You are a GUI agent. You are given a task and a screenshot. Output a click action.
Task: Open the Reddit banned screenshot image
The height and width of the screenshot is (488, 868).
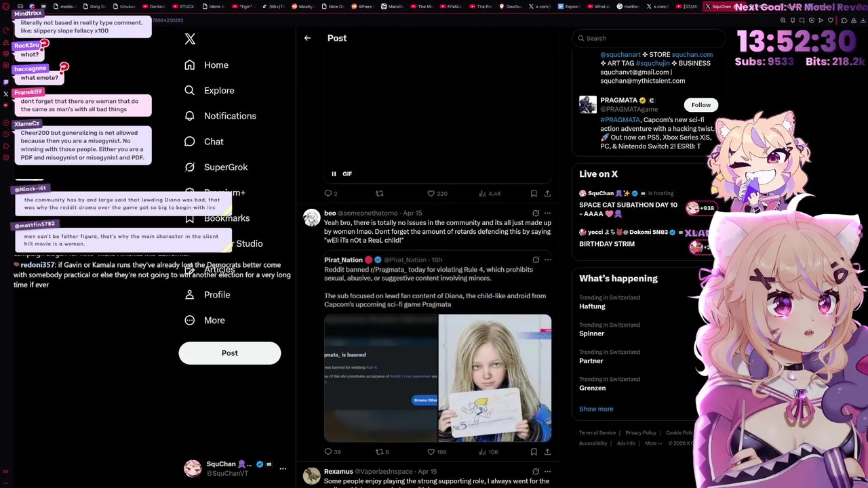(x=381, y=378)
